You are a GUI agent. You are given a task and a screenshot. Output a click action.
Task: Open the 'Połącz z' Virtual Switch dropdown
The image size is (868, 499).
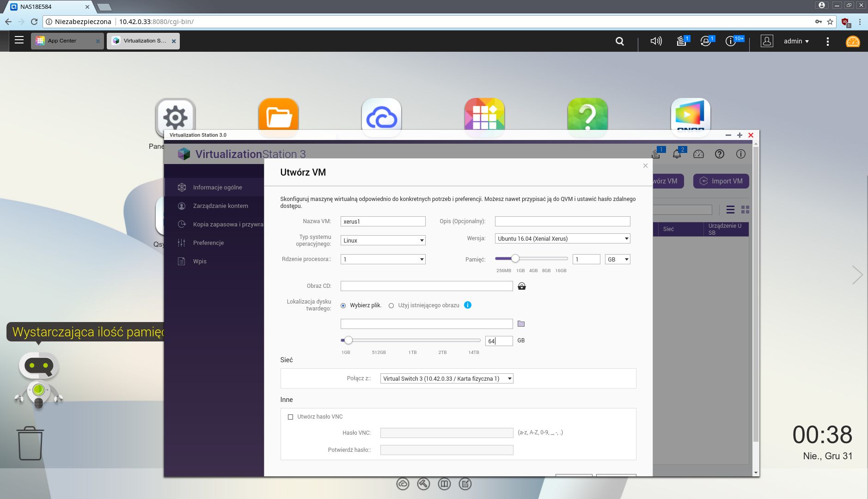[x=446, y=378]
